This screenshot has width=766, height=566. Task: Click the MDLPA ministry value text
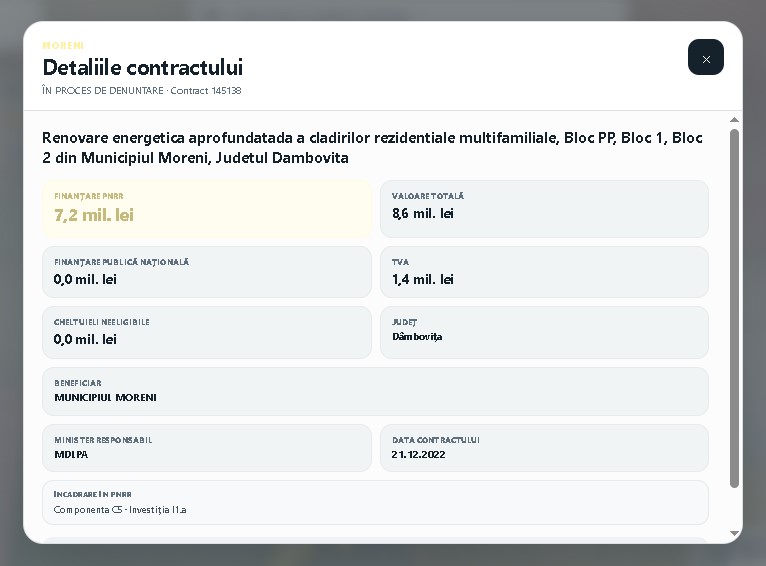pyautogui.click(x=71, y=455)
